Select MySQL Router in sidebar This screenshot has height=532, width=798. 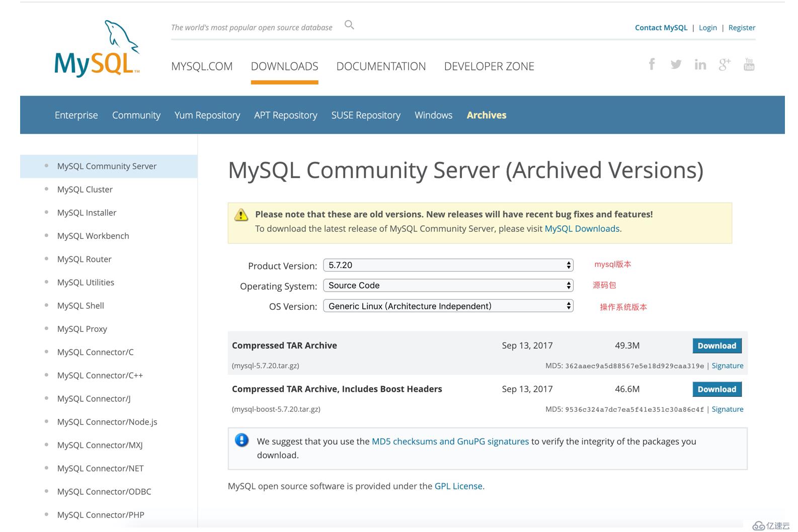pos(84,259)
